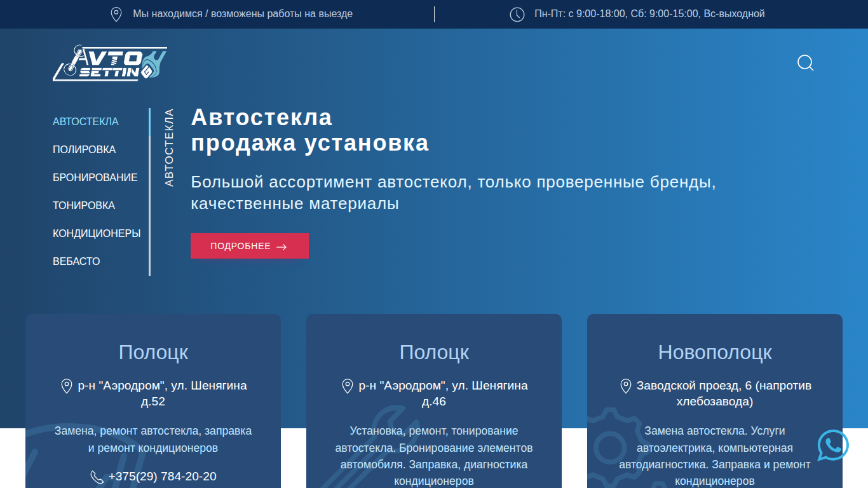The width and height of the screenshot is (868, 488).
Task: Select the АВТОСТЕКЛА menu item
Action: point(86,121)
